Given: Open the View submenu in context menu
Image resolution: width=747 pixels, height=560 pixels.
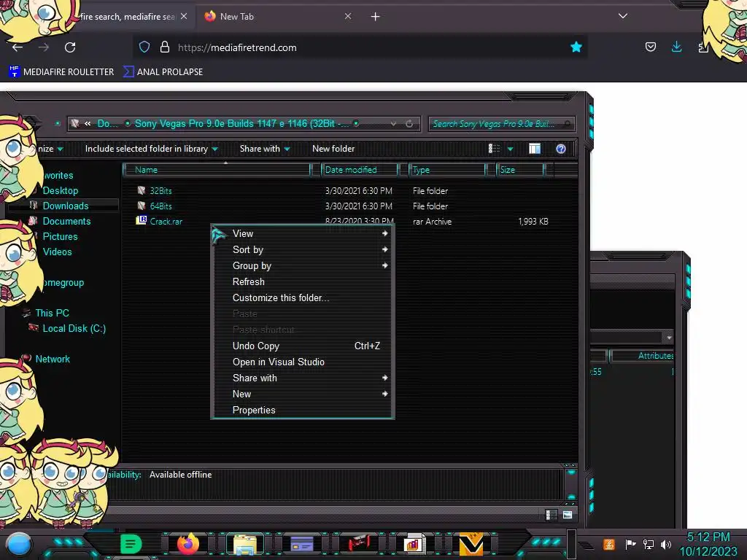Looking at the screenshot, I should (303, 234).
